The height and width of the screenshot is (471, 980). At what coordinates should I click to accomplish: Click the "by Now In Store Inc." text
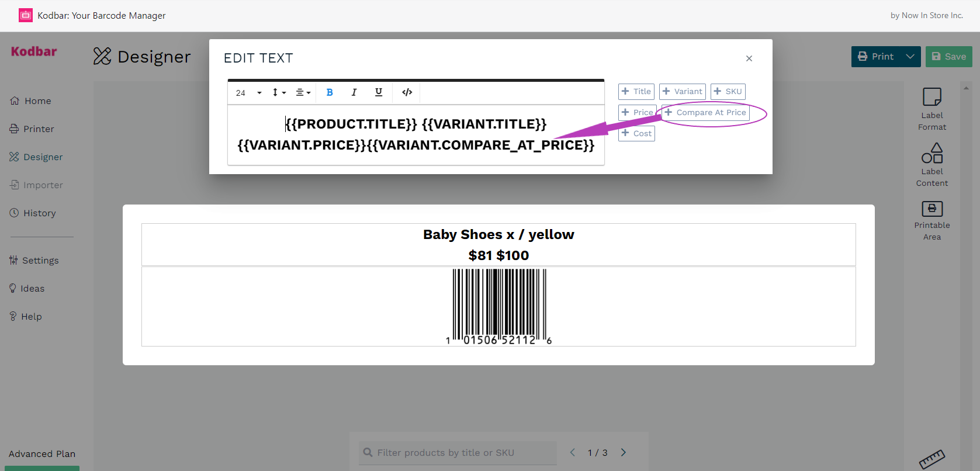(927, 16)
